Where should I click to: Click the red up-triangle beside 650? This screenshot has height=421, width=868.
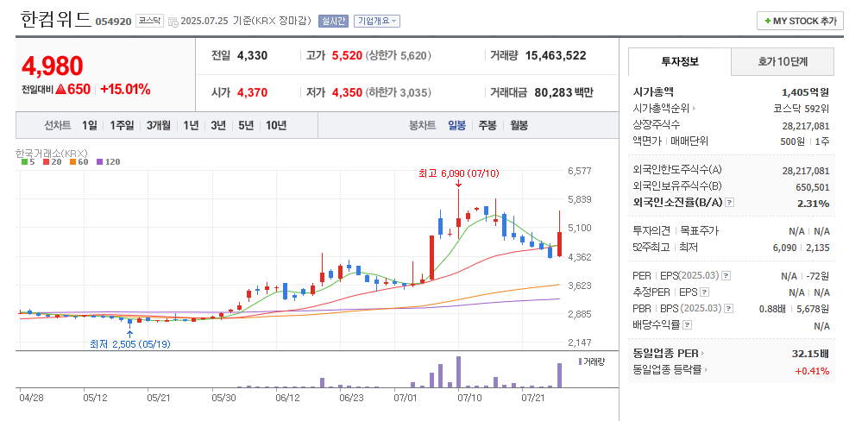(60, 89)
